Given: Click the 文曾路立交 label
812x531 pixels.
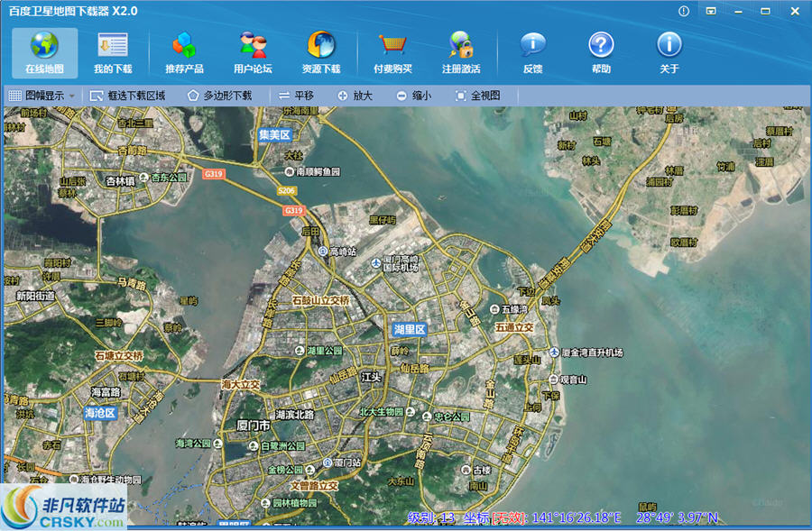Looking at the screenshot, I should click(x=314, y=486).
